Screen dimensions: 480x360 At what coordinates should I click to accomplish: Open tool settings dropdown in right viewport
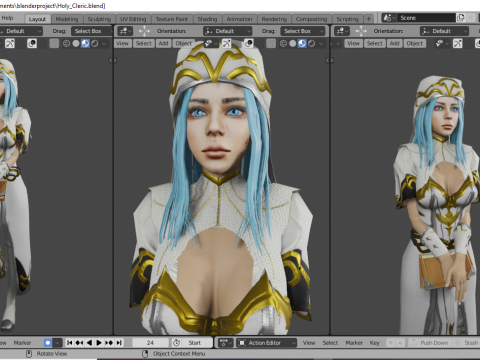342,31
